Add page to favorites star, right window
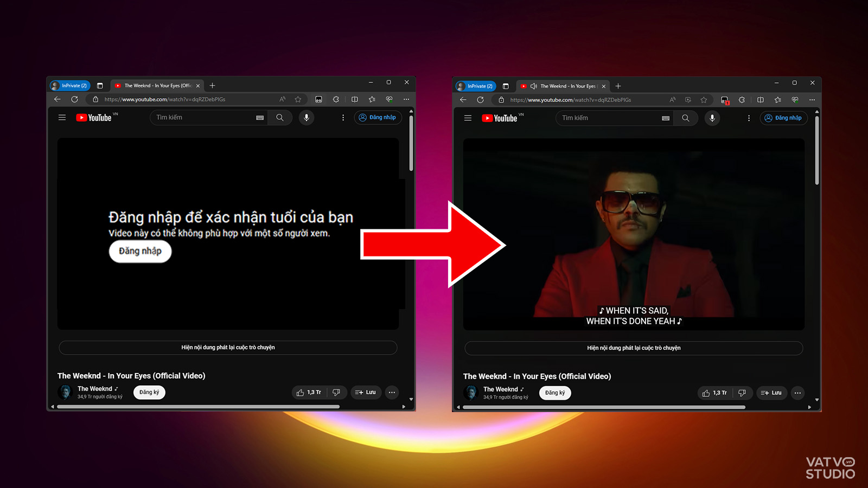Screen dimensions: 868x488 pos(704,100)
